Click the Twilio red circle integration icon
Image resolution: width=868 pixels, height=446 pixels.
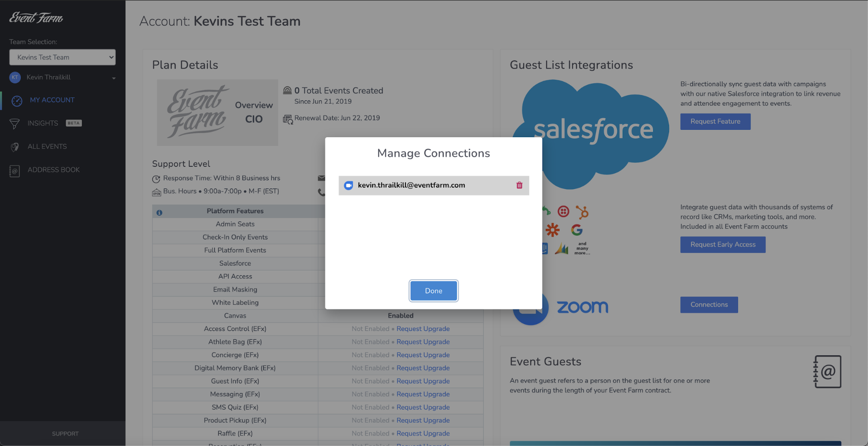point(563,211)
